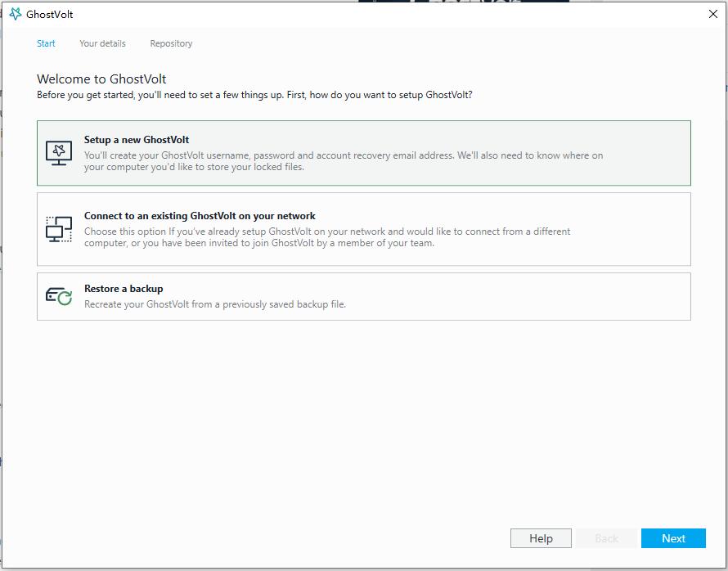Open the Your details step tab
This screenshot has width=728, height=571.
(102, 43)
